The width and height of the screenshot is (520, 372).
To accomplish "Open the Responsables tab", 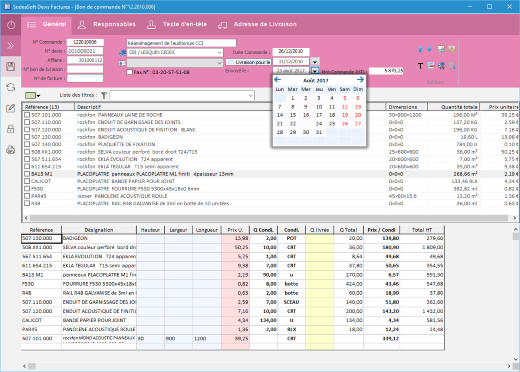I will pos(107,24).
